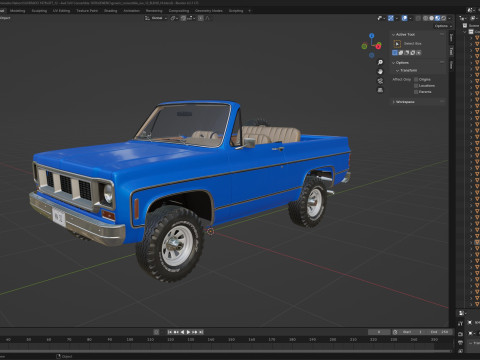Open the Geometry Nodes workspace tab
Viewport: 480px width, 360px height.
point(209,11)
